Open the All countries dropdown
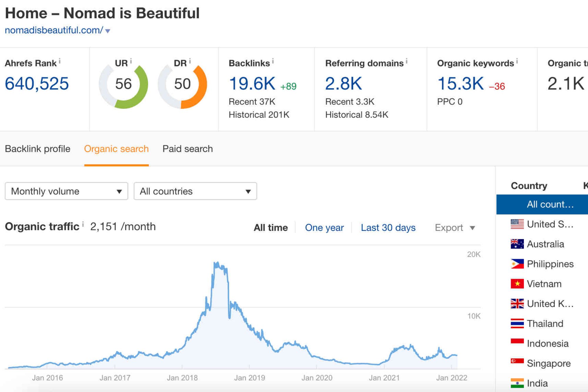Screen dimensions: 588x392 [x=195, y=191]
